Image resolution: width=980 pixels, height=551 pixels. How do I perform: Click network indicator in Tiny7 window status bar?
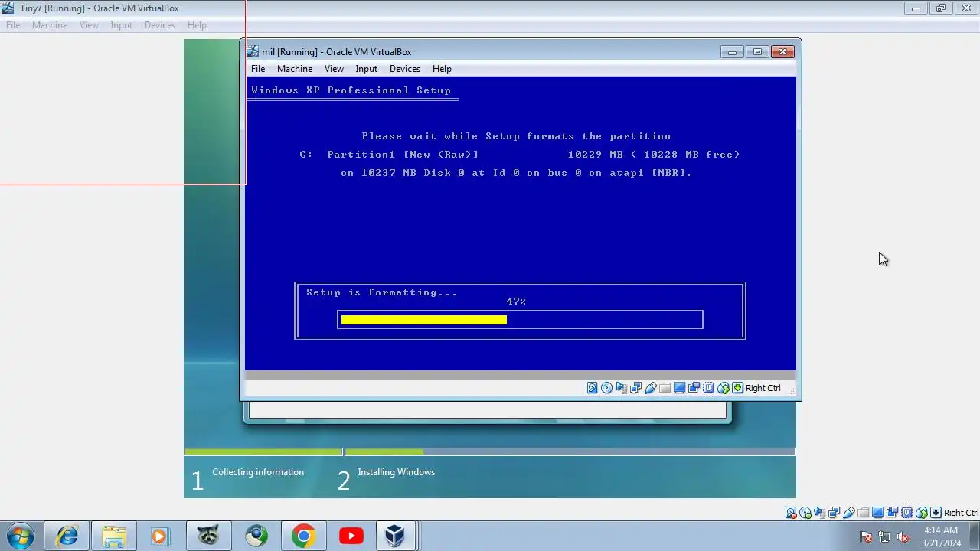[835, 513]
